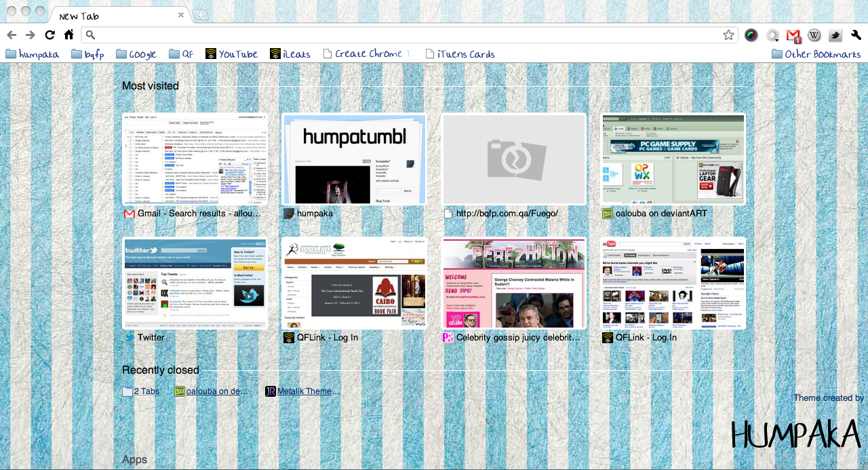Click the 'Gmail - Search results' title
The height and width of the screenshot is (470, 868).
[x=199, y=214]
